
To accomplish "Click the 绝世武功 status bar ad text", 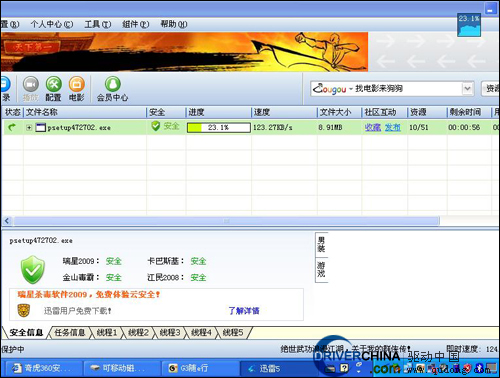I will pyautogui.click(x=345, y=349).
